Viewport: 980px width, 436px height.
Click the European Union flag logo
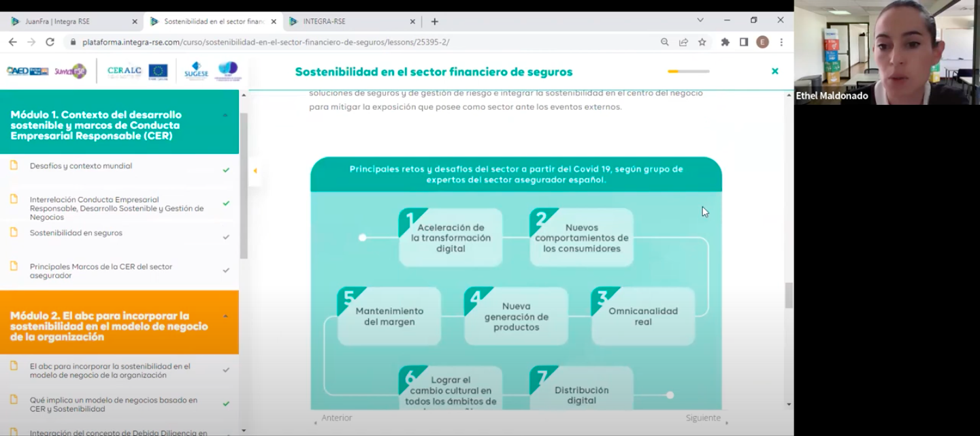[x=158, y=71]
